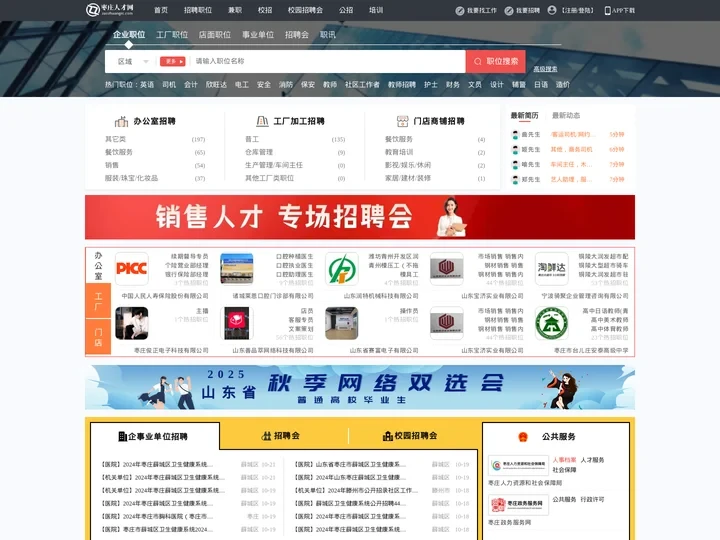Open 中国人民人寿保险股份有限公司 link

click(165, 296)
